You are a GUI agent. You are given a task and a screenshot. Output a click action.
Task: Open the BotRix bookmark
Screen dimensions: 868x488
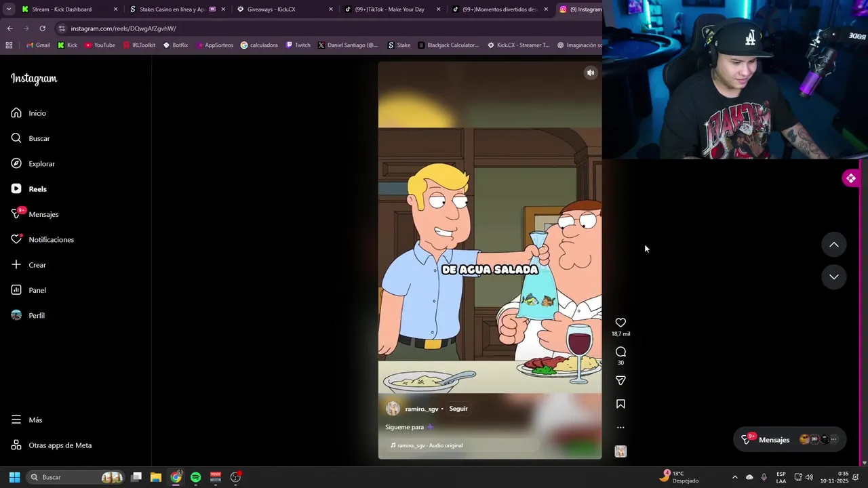tap(176, 45)
